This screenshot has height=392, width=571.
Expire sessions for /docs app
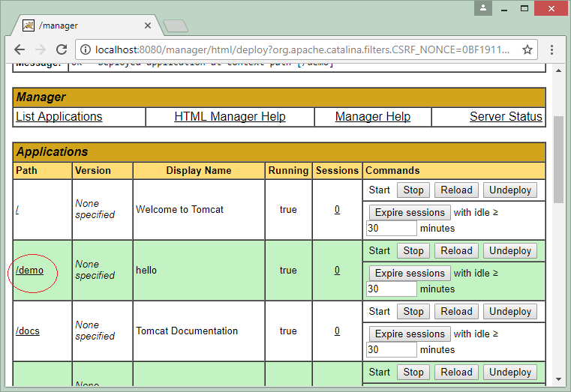coord(410,334)
